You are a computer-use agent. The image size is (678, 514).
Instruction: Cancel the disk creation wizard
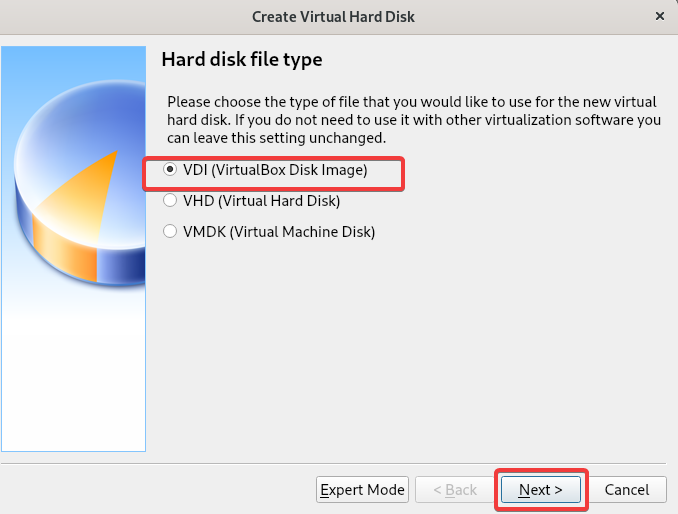tap(627, 490)
